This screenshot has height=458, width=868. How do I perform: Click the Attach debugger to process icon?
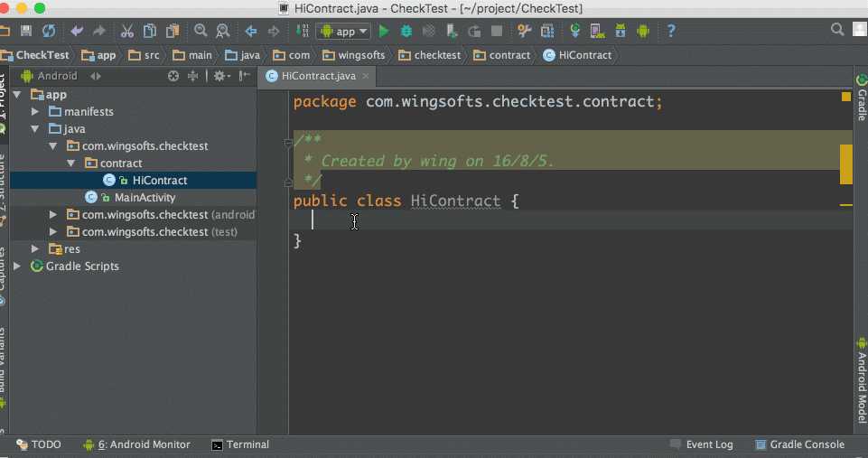pyautogui.click(x=452, y=31)
